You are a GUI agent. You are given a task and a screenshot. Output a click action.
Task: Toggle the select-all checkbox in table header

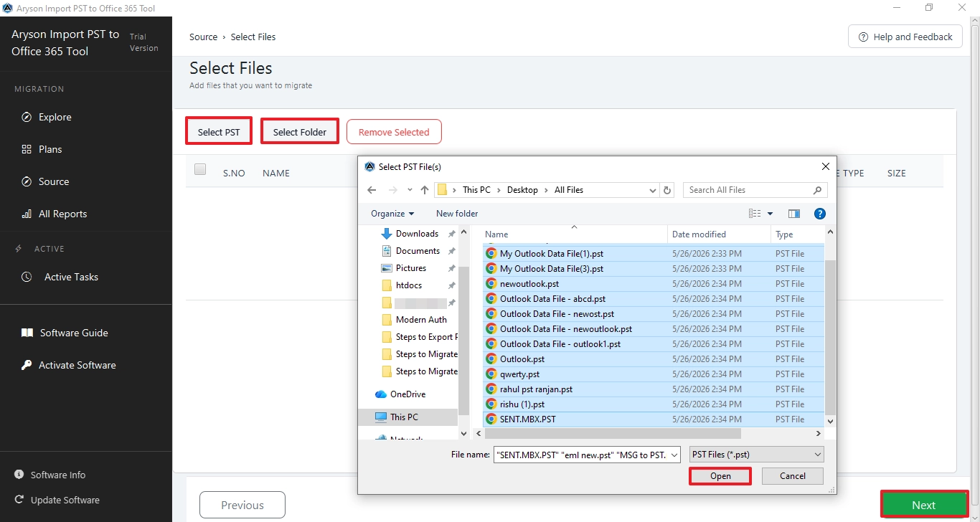coord(200,169)
